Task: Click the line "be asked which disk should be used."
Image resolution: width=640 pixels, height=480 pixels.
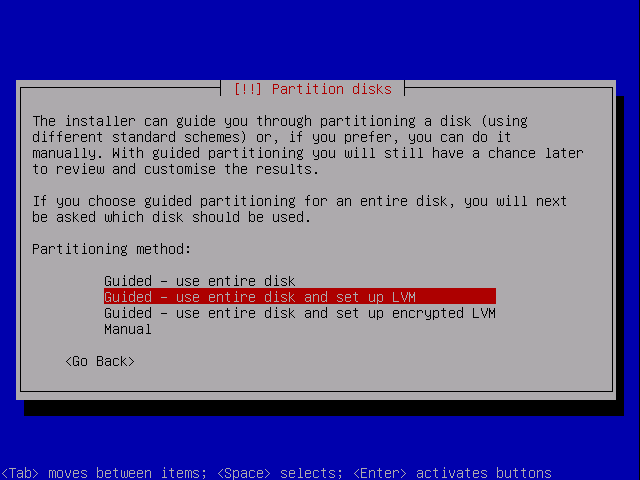Action: pyautogui.click(x=171, y=217)
